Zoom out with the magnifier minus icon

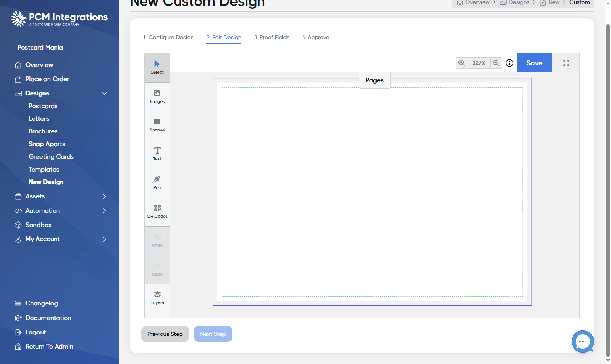496,63
